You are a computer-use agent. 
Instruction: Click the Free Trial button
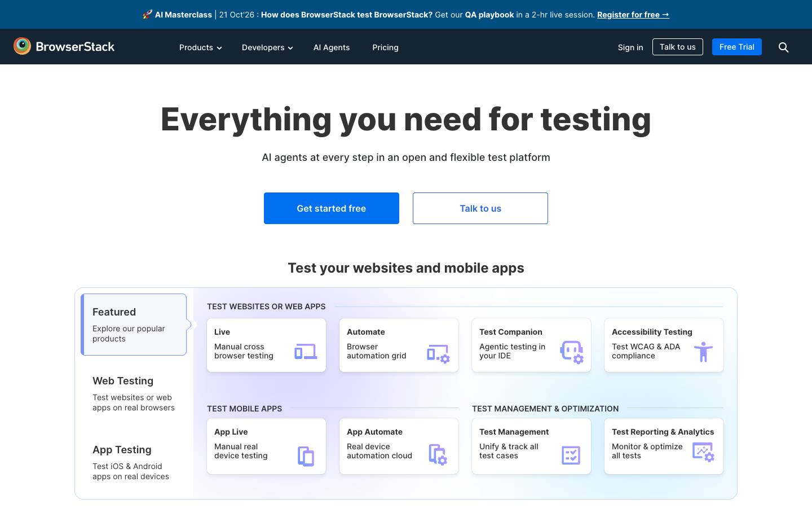(x=737, y=47)
